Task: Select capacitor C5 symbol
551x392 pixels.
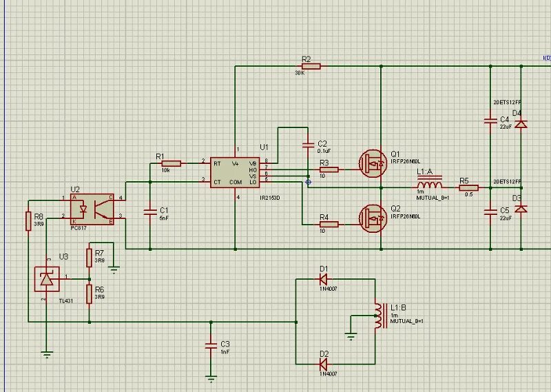Action: (490, 212)
